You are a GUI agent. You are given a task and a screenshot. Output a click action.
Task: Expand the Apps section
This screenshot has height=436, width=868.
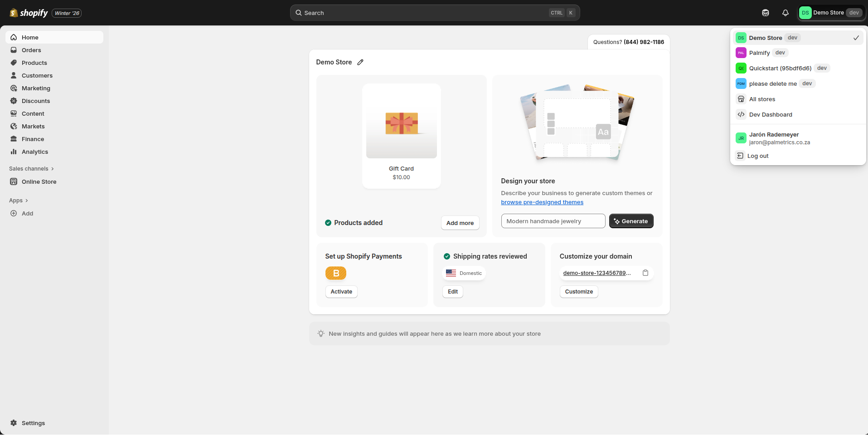pos(19,200)
